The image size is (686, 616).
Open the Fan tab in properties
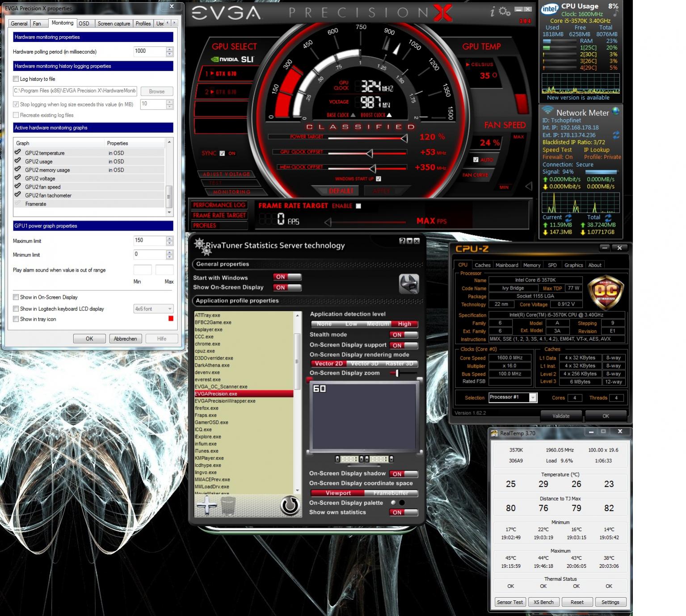click(37, 23)
